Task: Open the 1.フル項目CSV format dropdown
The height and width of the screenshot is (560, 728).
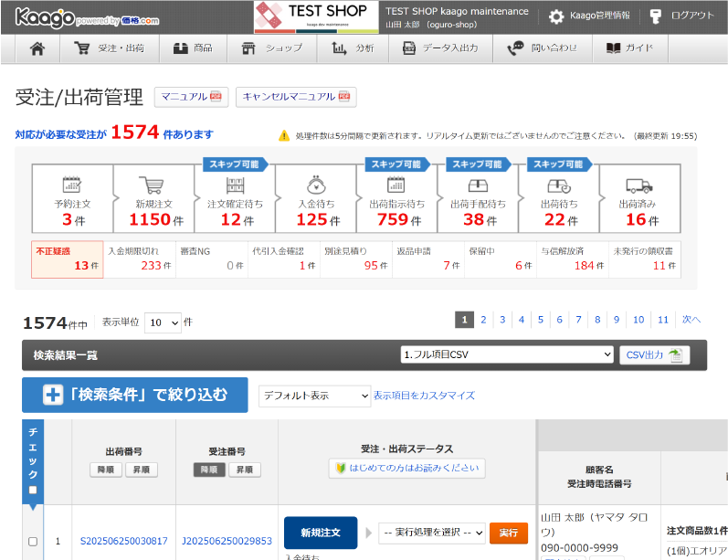Action: point(507,354)
